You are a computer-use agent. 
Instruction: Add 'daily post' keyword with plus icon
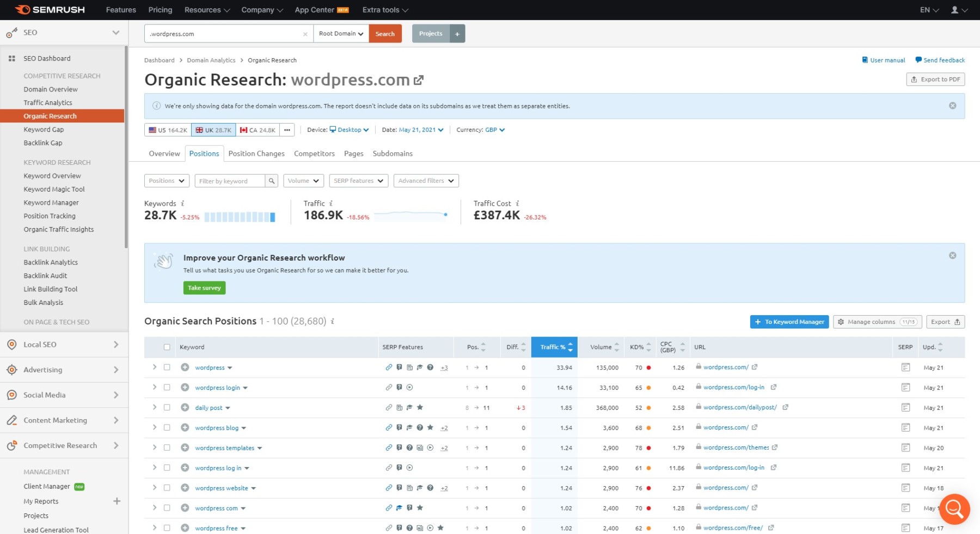(185, 408)
